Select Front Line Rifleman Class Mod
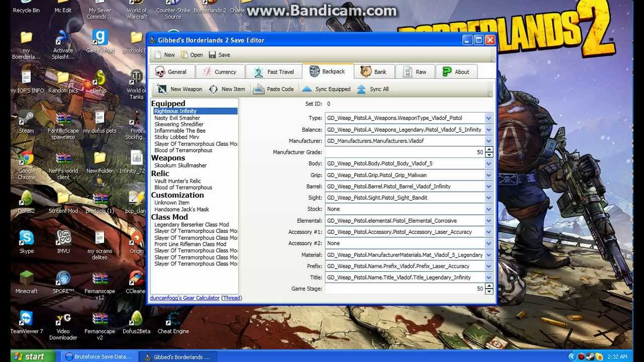Viewport: 644px width, 362px height. (x=190, y=244)
